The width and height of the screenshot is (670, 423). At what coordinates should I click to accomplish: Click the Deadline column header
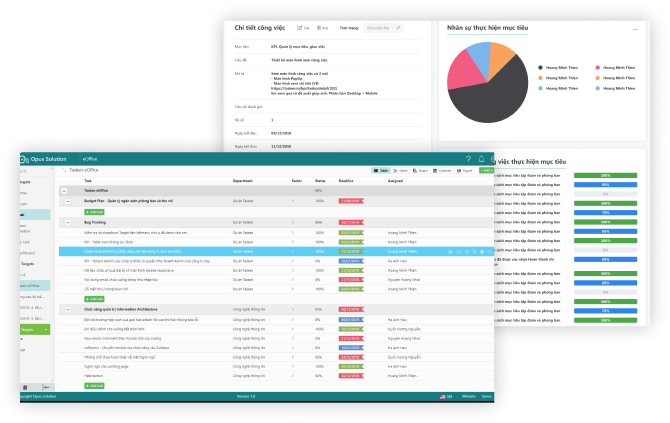(x=346, y=181)
